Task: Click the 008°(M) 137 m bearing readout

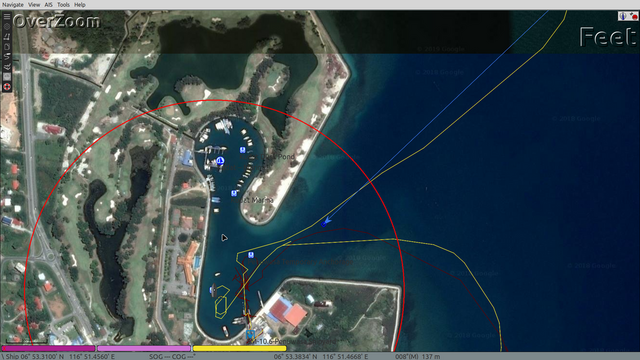Action: [417, 356]
